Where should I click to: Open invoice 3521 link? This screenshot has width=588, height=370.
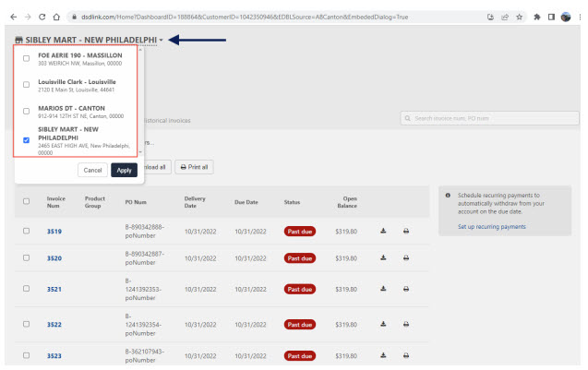coord(54,289)
